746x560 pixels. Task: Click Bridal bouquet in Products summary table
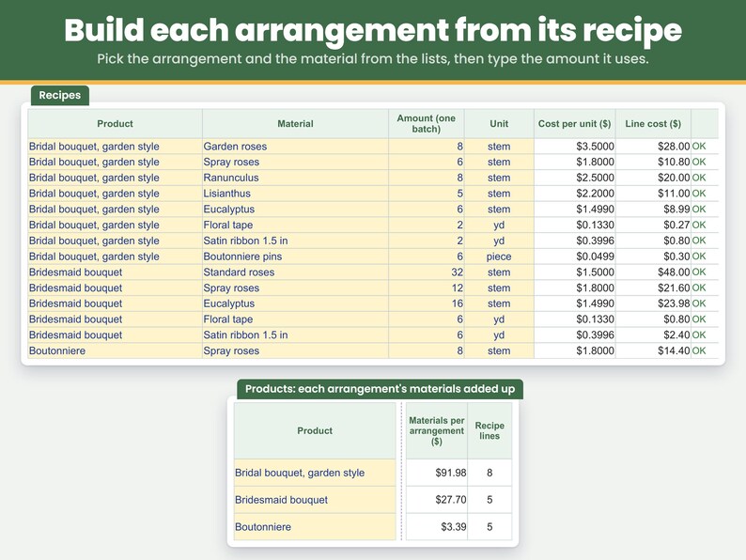(x=315, y=473)
